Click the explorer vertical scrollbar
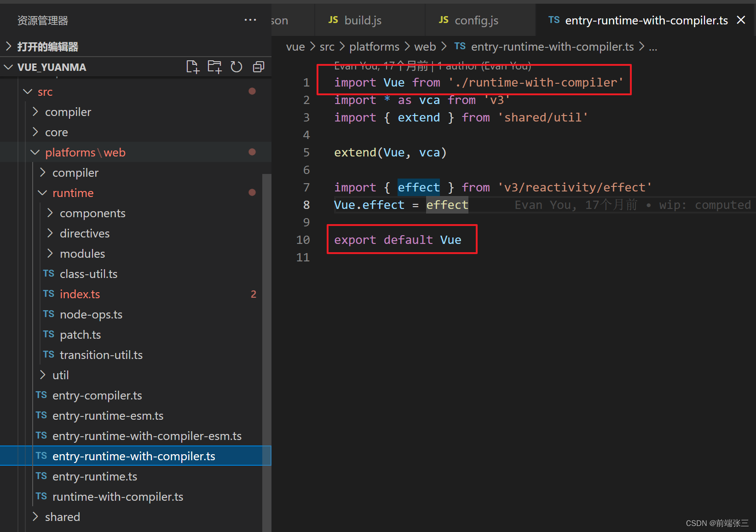The image size is (756, 532). tap(266, 353)
